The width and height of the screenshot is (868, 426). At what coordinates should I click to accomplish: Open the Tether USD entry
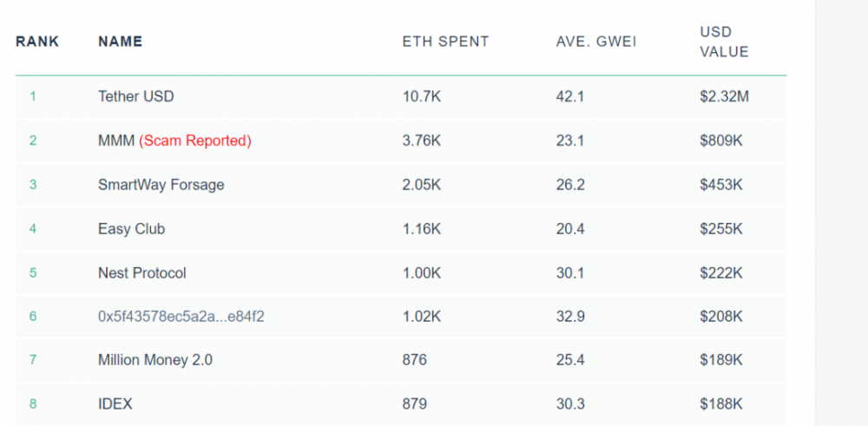135,96
